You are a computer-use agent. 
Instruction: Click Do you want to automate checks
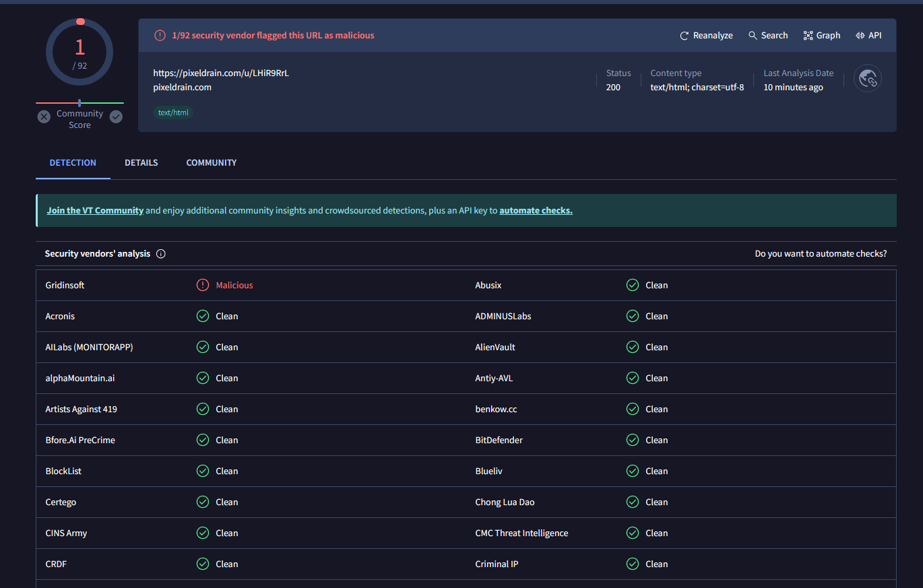(821, 254)
